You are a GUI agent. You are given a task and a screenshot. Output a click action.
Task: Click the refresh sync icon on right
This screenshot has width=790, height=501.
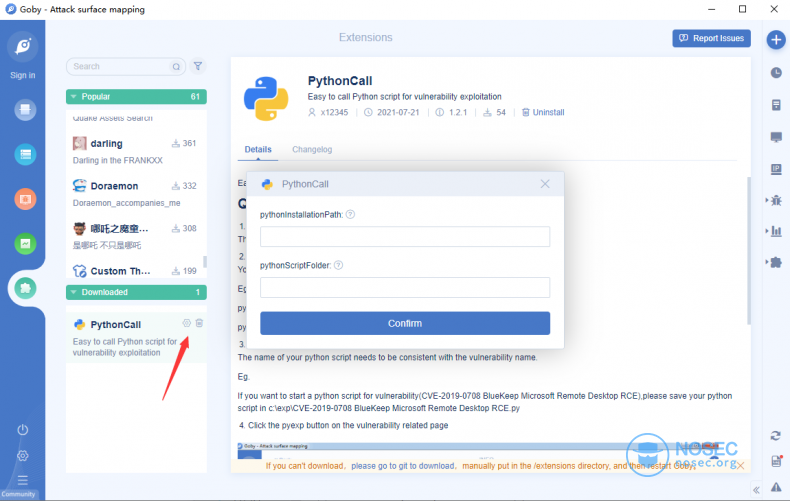coord(776,436)
